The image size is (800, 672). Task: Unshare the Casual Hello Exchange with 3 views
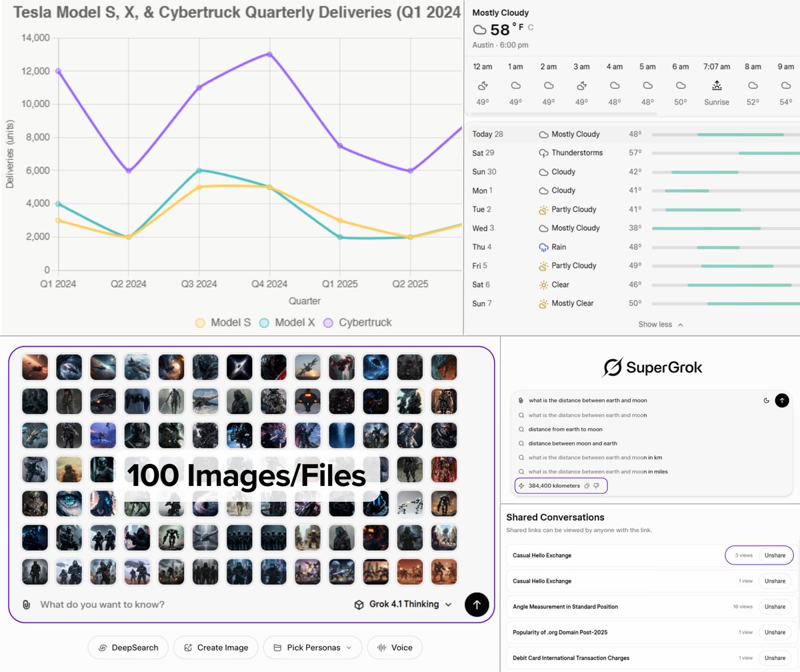click(775, 555)
